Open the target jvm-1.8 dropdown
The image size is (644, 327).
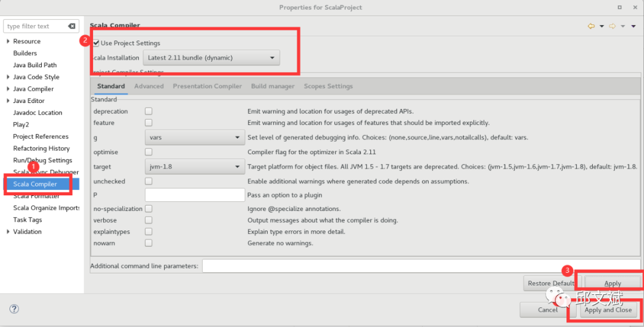point(194,167)
